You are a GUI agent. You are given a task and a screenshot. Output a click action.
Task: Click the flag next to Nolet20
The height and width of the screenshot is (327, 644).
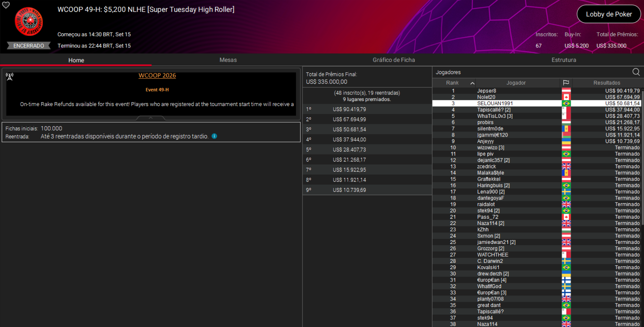pyautogui.click(x=566, y=97)
